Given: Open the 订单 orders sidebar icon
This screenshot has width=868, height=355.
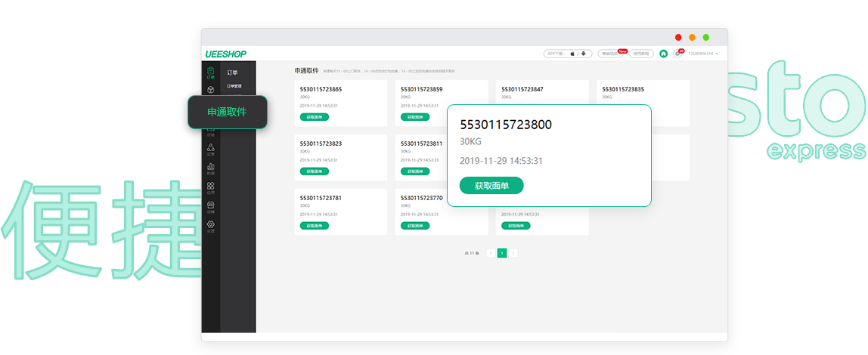Looking at the screenshot, I should coord(210,73).
